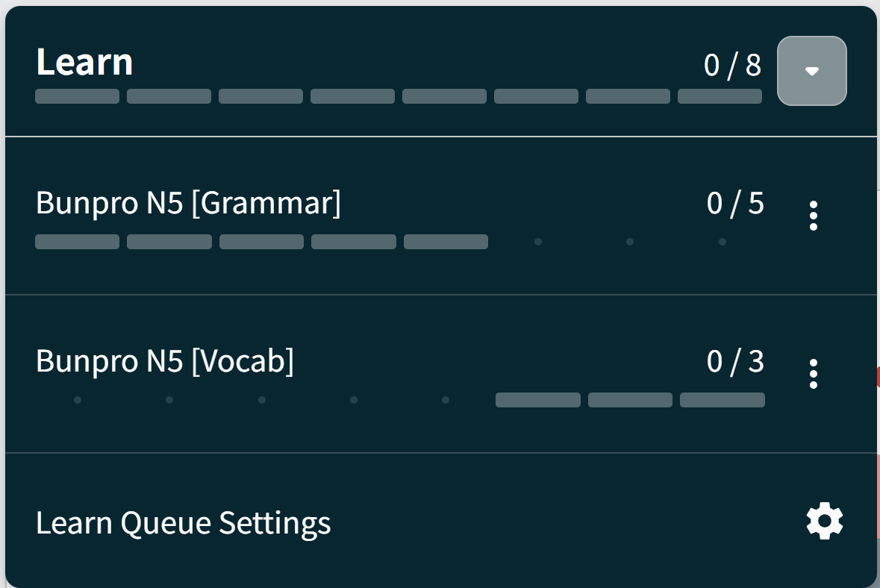Click the Learn Queue Settings gear icon
The height and width of the screenshot is (588, 880).
click(x=825, y=521)
